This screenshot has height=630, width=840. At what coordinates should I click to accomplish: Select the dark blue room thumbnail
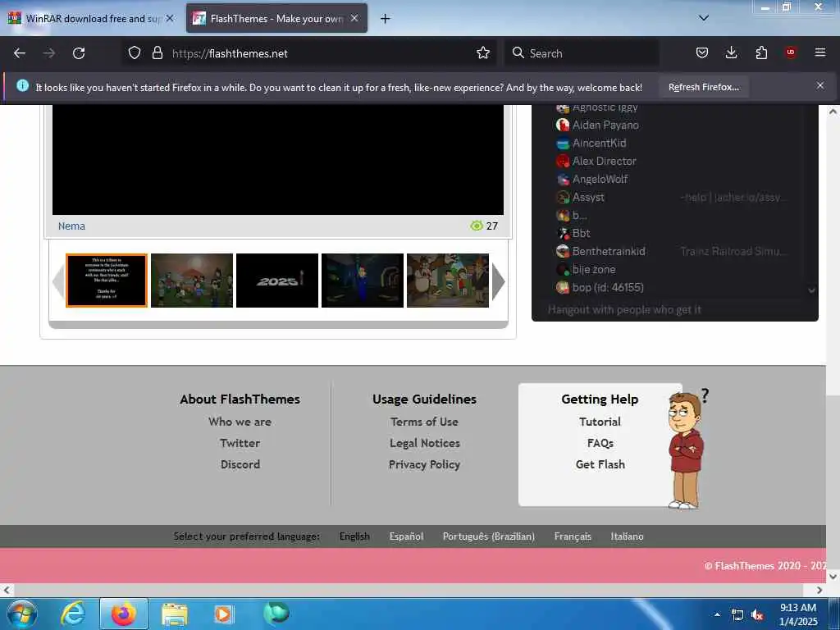click(x=362, y=281)
